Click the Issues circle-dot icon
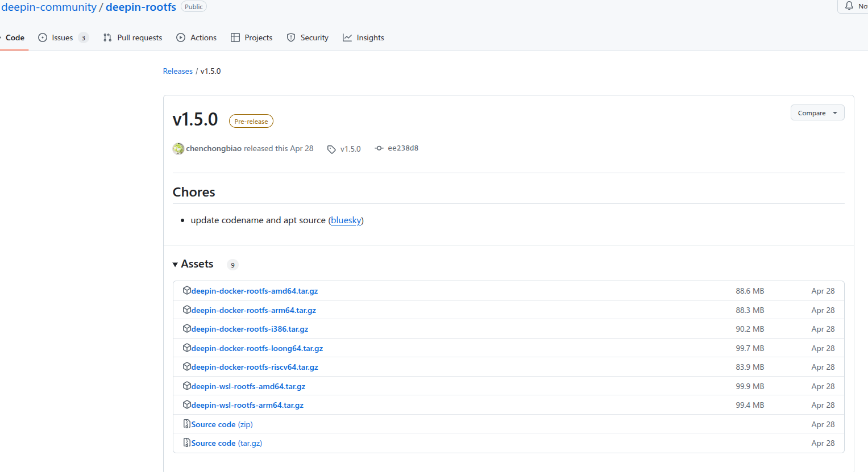The width and height of the screenshot is (868, 472). pos(43,37)
